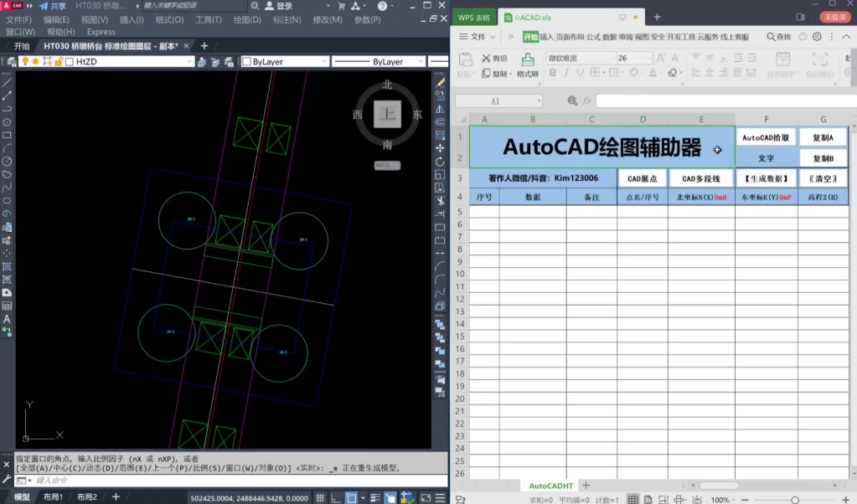
Task: Toggle Bold formatting in WPS ribbon
Action: pyautogui.click(x=552, y=74)
